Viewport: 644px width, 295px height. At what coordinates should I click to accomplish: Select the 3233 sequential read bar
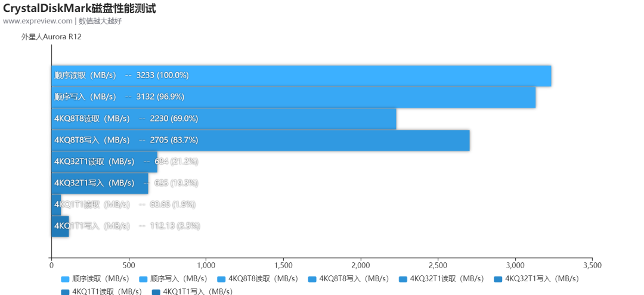pyautogui.click(x=302, y=76)
